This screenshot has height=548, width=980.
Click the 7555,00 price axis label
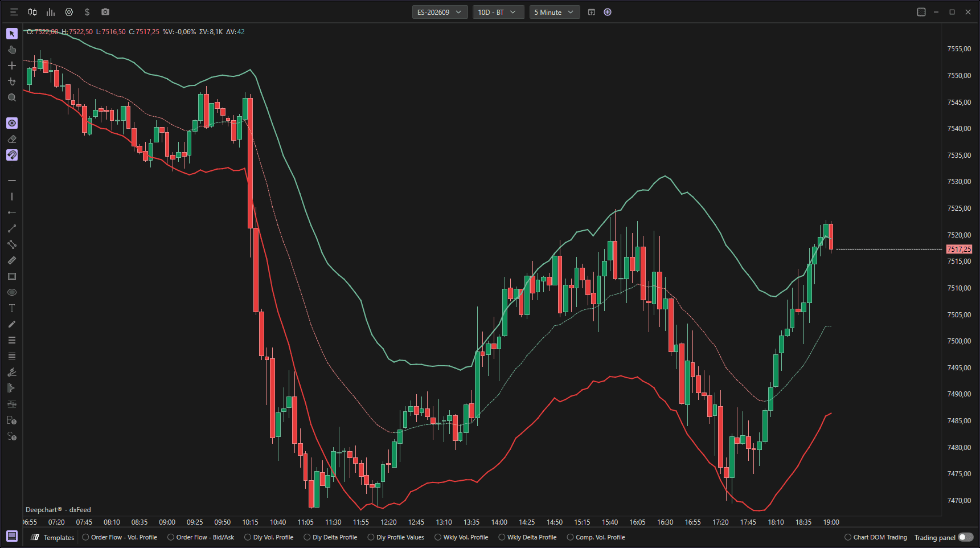click(959, 49)
